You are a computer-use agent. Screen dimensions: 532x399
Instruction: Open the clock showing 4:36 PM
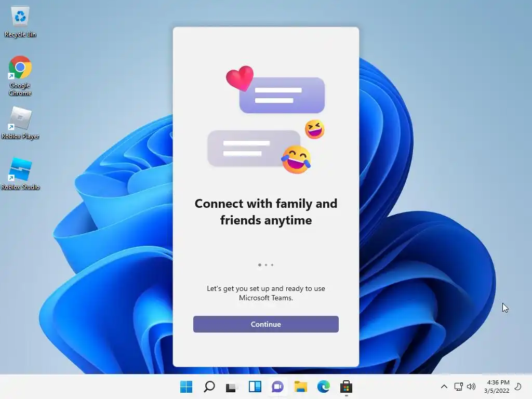497,387
